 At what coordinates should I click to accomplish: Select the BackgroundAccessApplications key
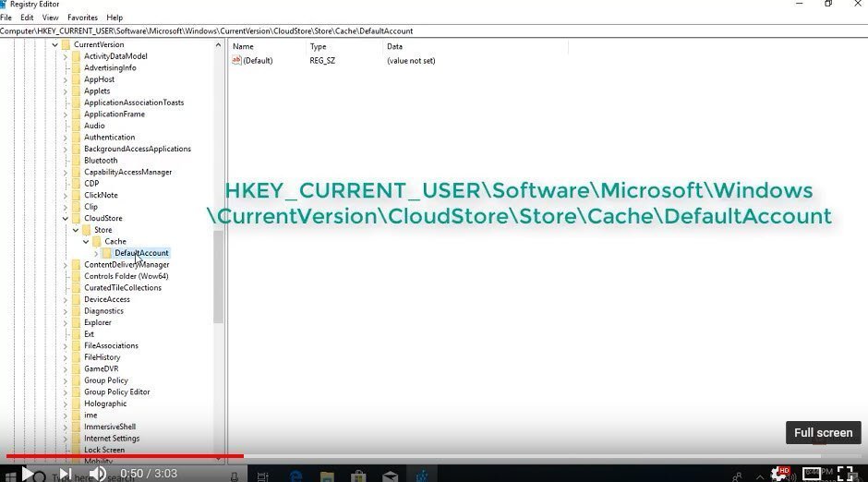(x=138, y=149)
